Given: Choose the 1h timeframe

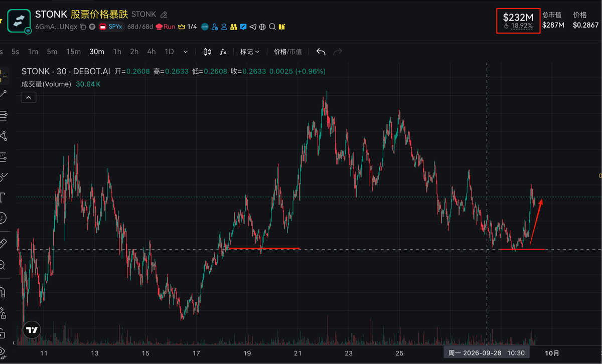Looking at the screenshot, I should [117, 52].
